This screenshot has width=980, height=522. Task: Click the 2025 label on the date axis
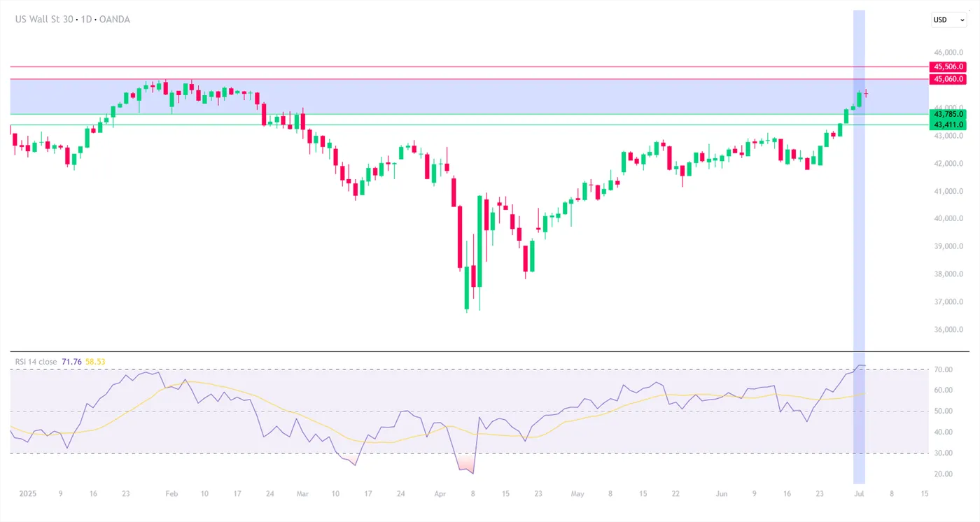pos(27,493)
